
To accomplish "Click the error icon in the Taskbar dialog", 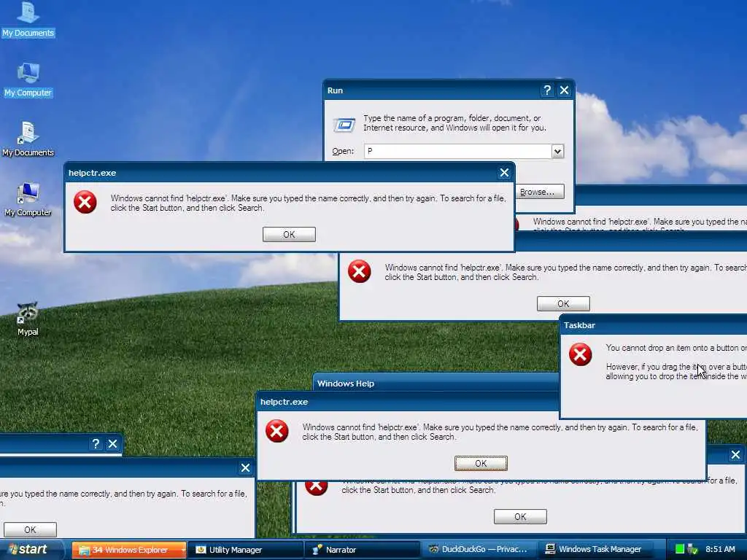I will pyautogui.click(x=580, y=354).
